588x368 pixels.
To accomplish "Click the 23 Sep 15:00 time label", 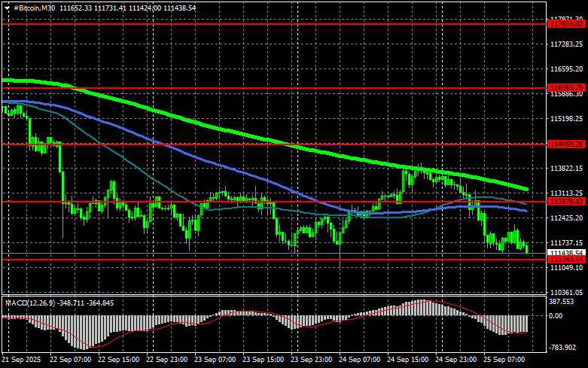I will (x=264, y=360).
